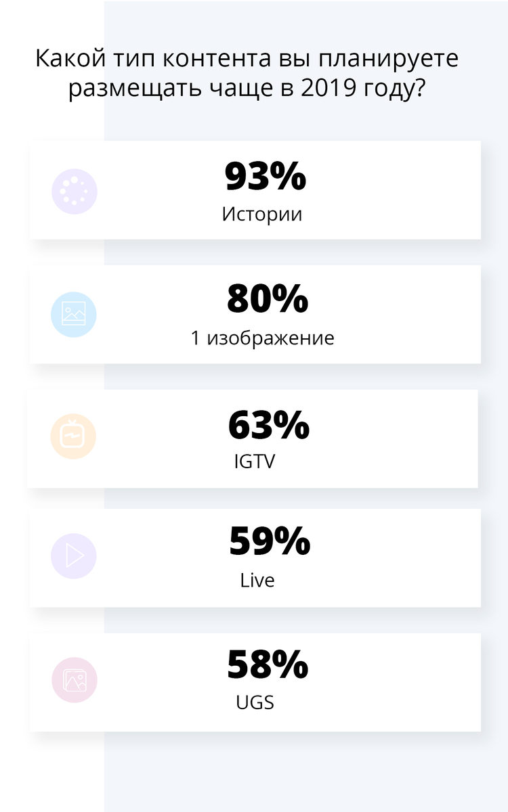Click the 1 изображение label
Screen dimensions: 508x812
tap(263, 338)
